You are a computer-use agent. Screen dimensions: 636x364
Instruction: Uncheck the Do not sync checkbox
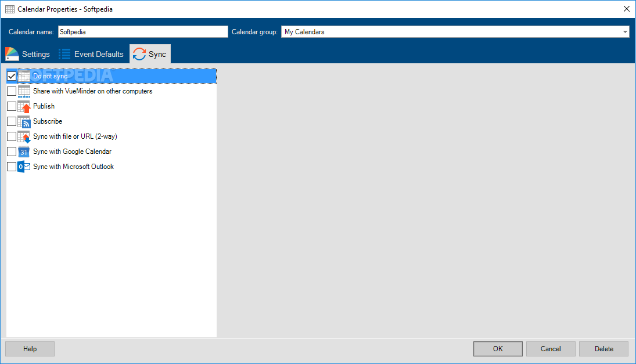coord(12,76)
